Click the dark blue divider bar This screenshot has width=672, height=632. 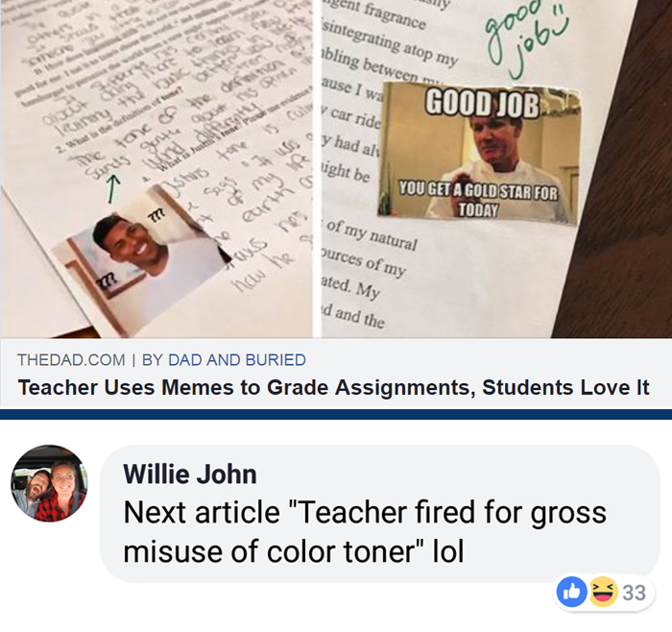tap(336, 414)
